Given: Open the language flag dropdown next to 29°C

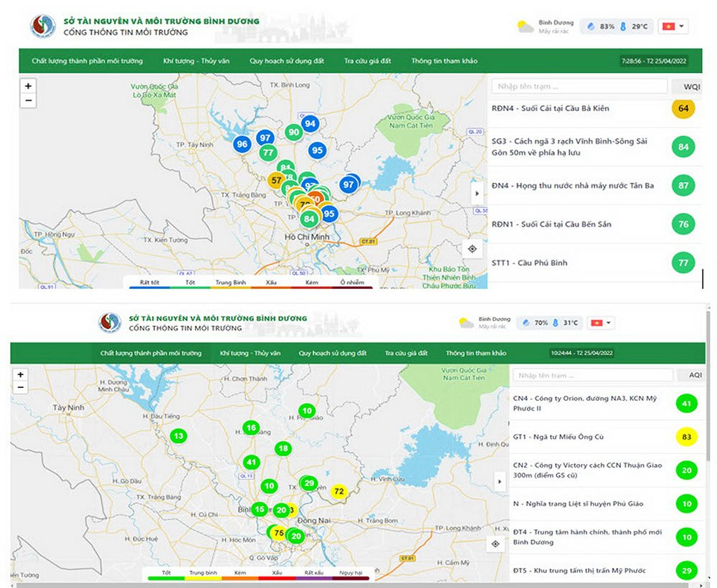Looking at the screenshot, I should tap(674, 27).
